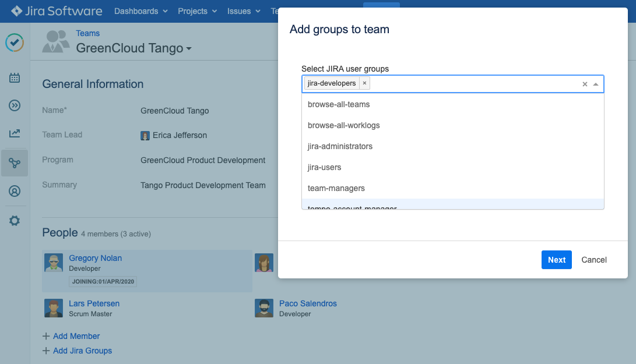Image resolution: width=636 pixels, height=364 pixels.
Task: Open the Gregory Nolan profile link
Action: (x=95, y=258)
